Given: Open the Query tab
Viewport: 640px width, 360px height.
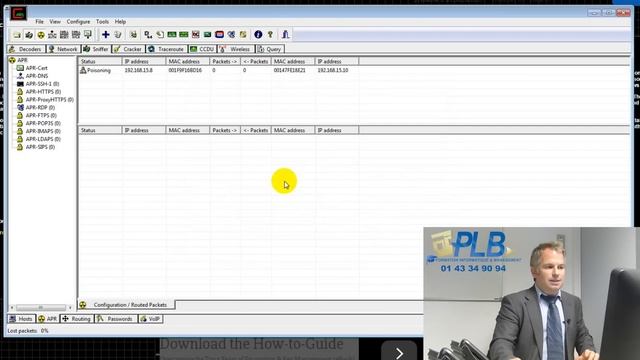Looking at the screenshot, I should point(270,49).
